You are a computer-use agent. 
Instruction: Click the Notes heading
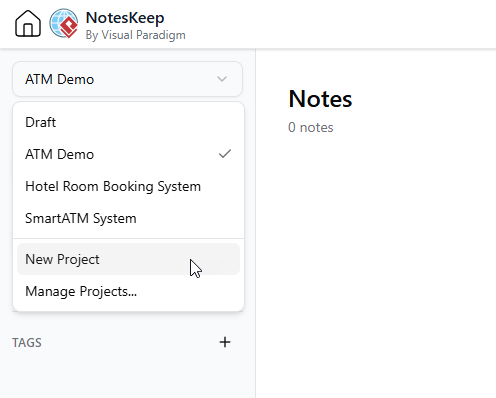click(x=320, y=99)
